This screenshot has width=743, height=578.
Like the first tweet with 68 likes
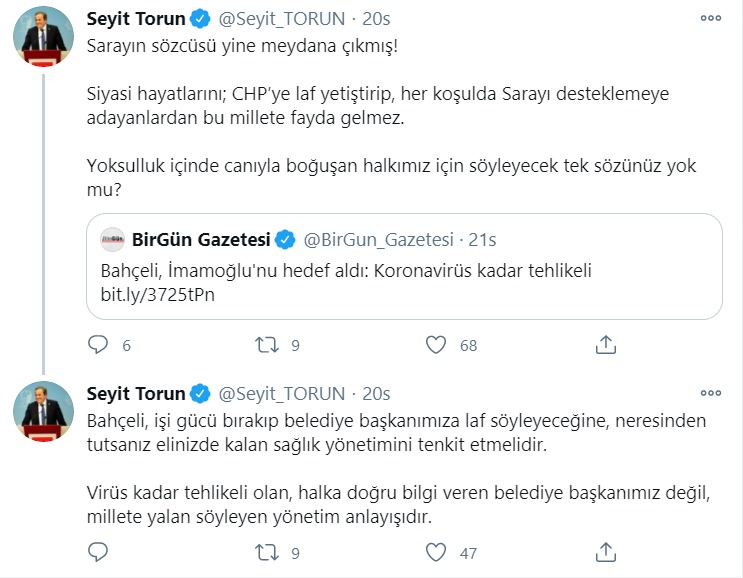[x=435, y=345]
